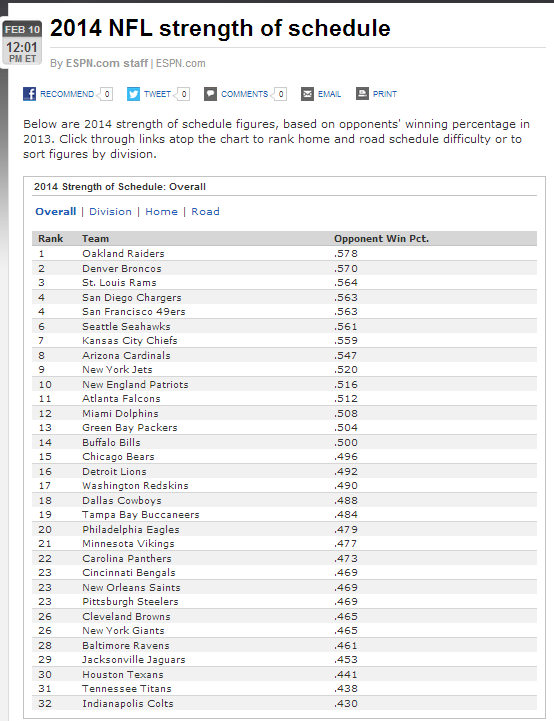Click the EMAIL link text
The height and width of the screenshot is (721, 554).
(329, 94)
